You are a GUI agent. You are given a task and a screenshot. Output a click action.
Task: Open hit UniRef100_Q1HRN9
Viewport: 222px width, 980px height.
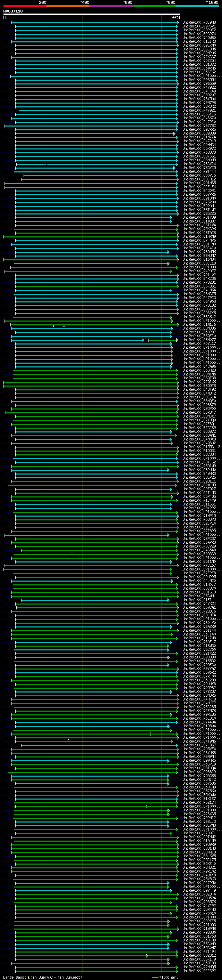coord(199,237)
